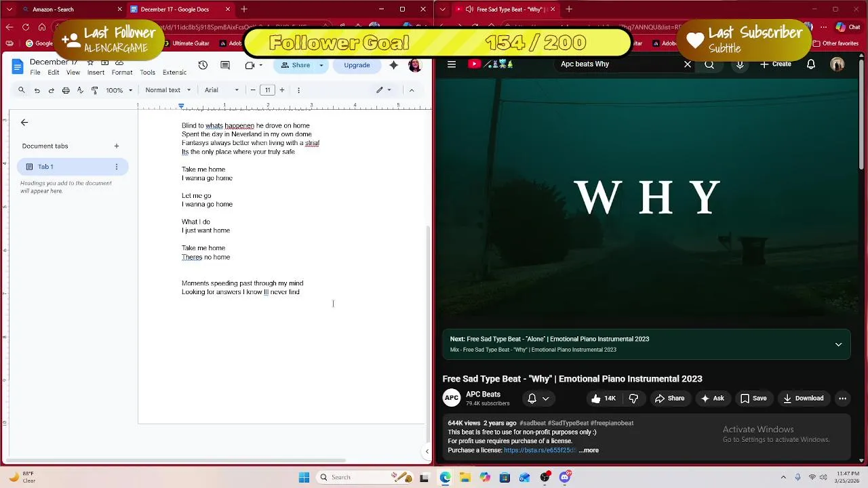868x488 pixels.
Task: Redo edit in Docs toolbar
Action: 51,89
